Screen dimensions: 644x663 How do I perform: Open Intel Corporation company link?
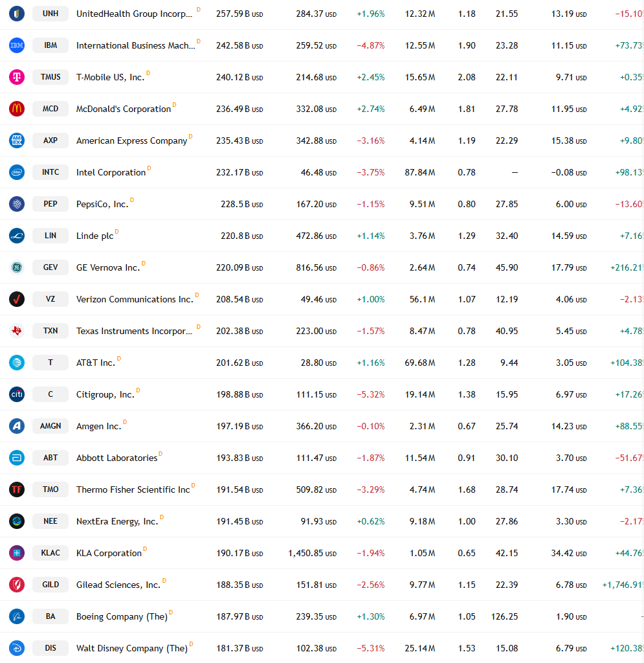[111, 172]
